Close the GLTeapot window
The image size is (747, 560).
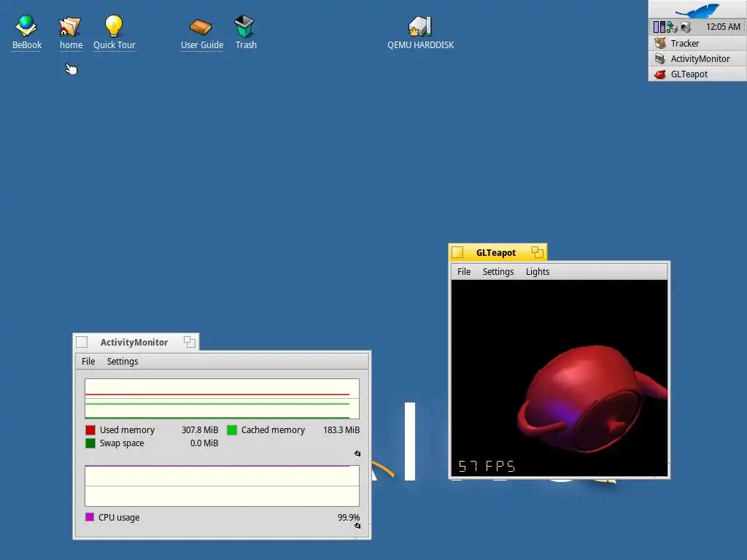coord(457,252)
